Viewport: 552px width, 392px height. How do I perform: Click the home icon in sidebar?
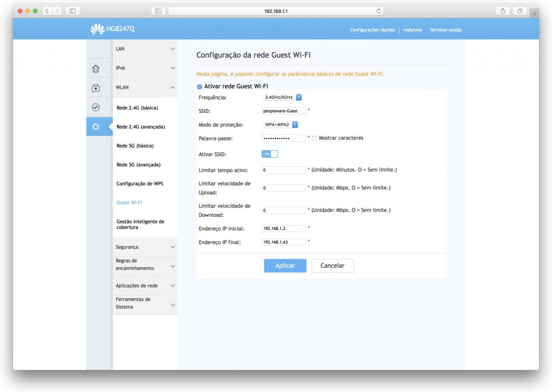coord(95,68)
